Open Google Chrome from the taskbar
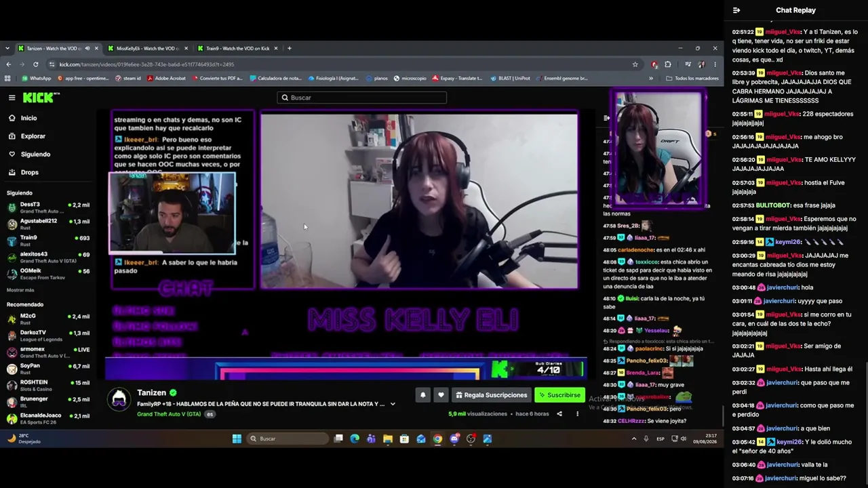The width and height of the screenshot is (868, 488). 437,439
